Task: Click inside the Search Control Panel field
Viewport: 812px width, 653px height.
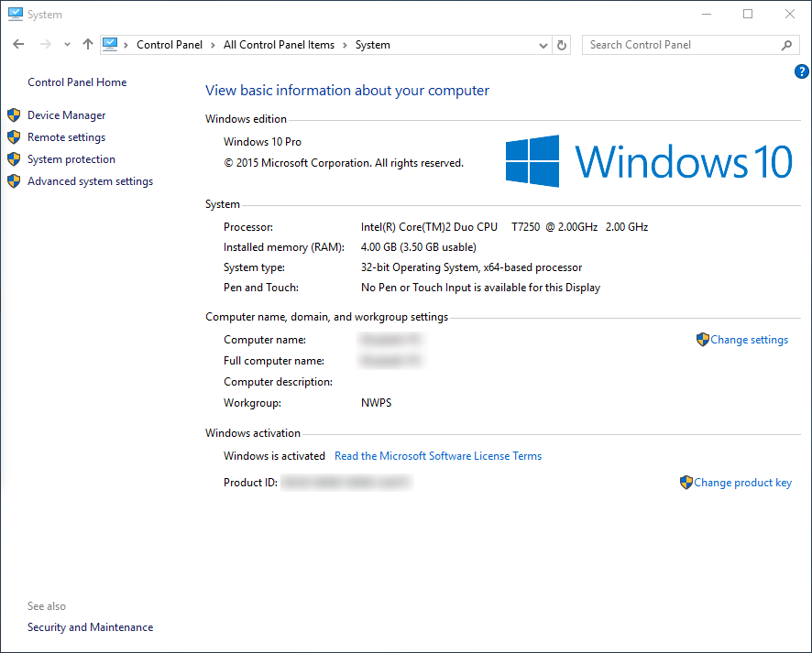Action: point(678,44)
